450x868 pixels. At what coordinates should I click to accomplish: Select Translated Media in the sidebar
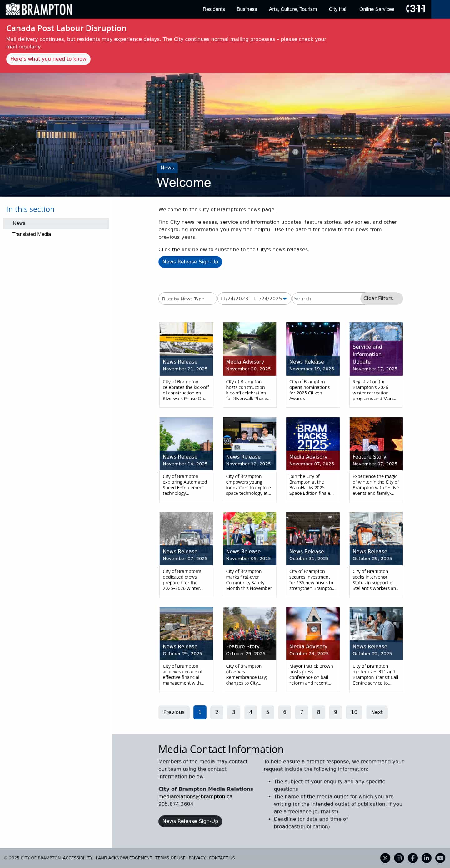pos(32,234)
